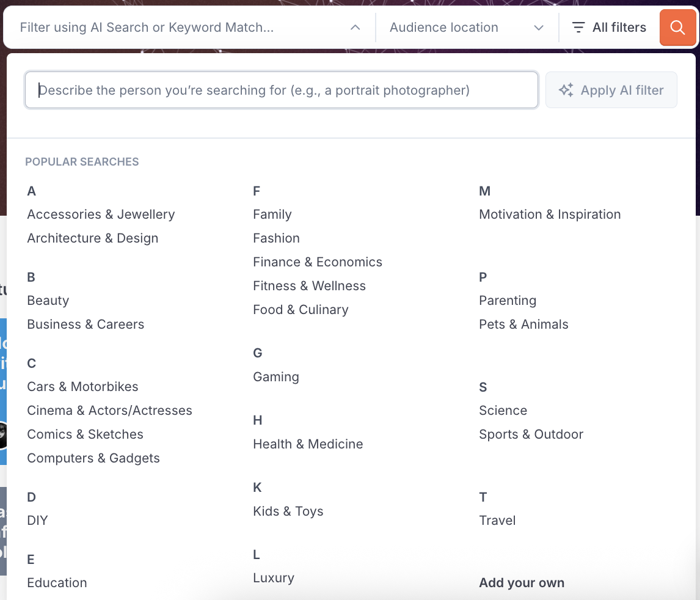Choose the Cars & Motorbikes category

[x=82, y=387]
